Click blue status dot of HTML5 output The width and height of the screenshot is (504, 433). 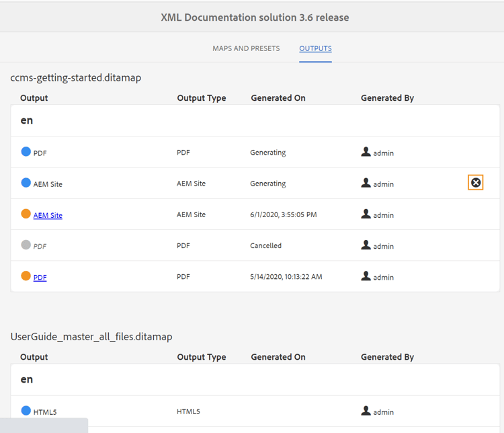26,411
